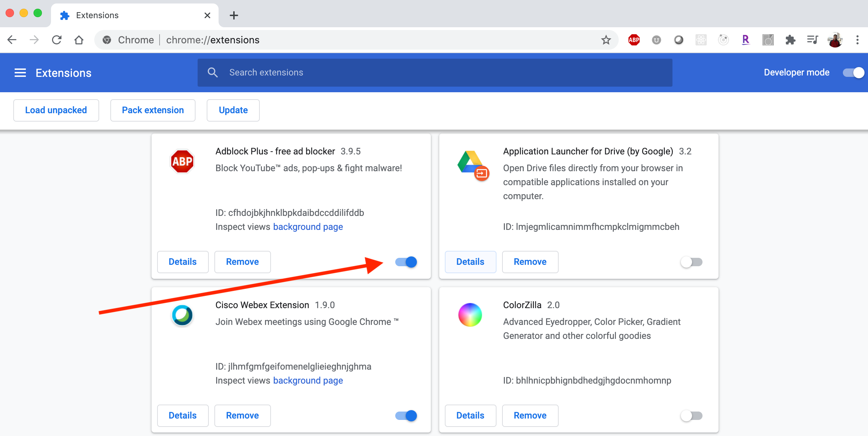Click the chrome://extensions address bar
Image resolution: width=868 pixels, height=436 pixels.
(356, 40)
